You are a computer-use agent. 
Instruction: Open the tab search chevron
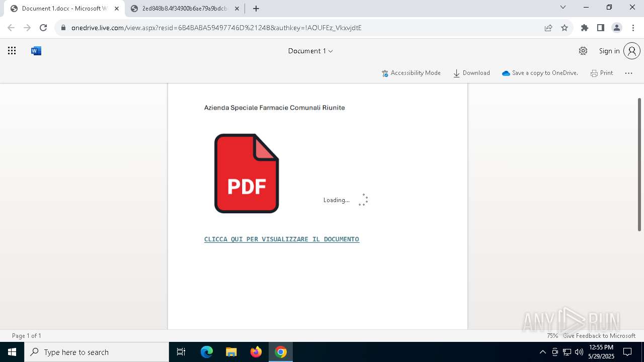[x=563, y=8]
